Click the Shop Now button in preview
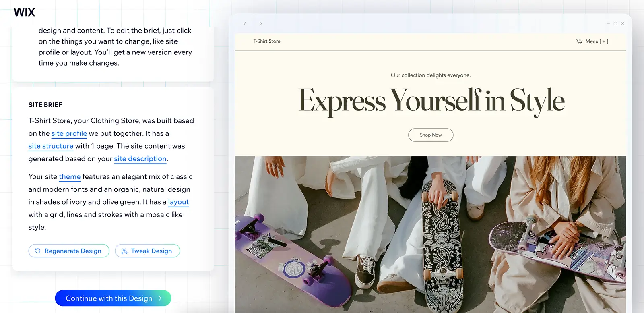 [x=431, y=135]
